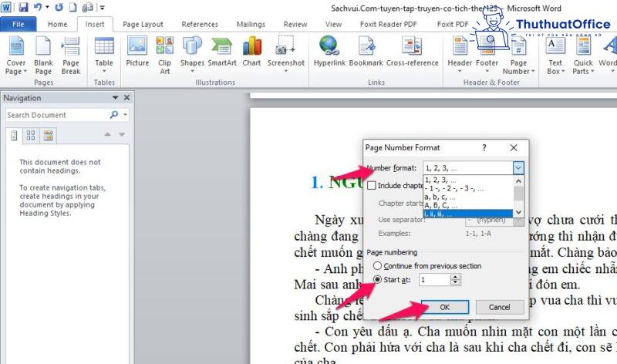The width and height of the screenshot is (617, 364).
Task: Go to previous search result arrow
Action: tap(107, 135)
